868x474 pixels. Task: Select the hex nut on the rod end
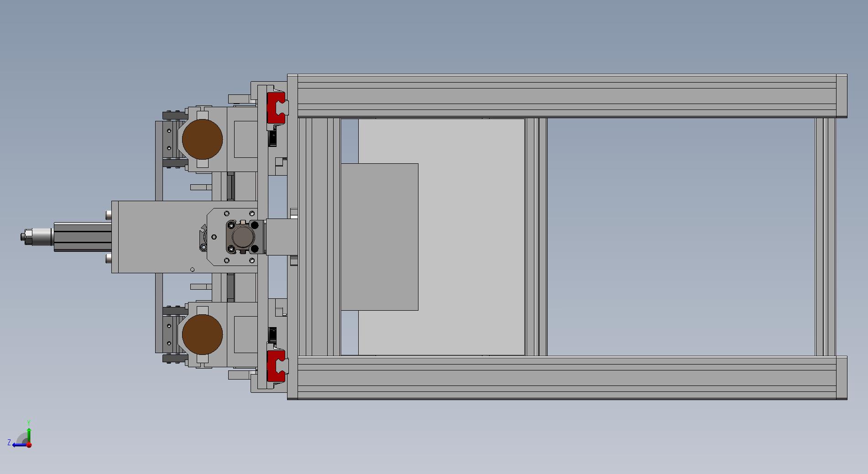[27, 237]
